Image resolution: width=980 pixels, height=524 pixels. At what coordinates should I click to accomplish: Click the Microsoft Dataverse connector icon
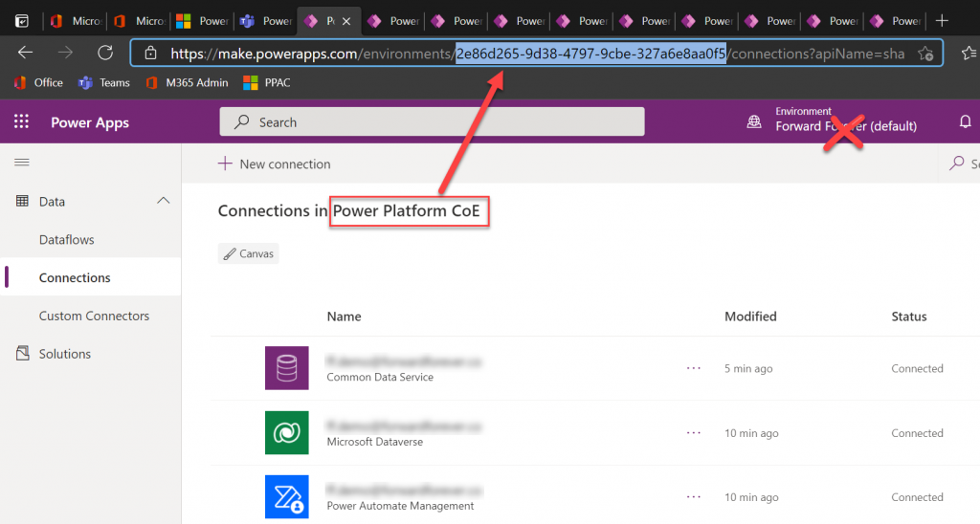287,432
